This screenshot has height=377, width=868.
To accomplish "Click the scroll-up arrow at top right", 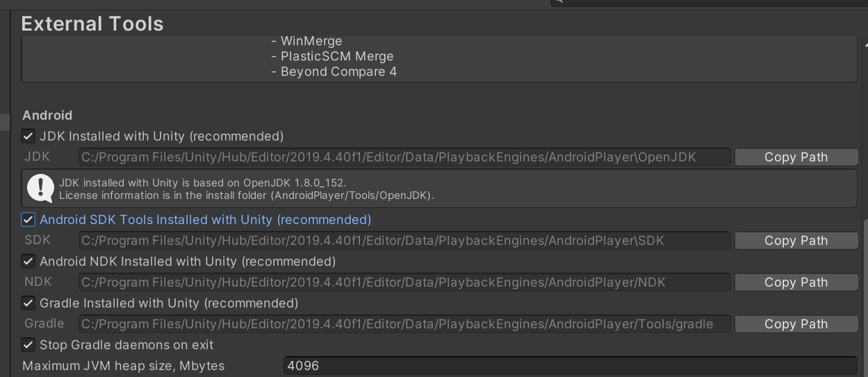I will click(x=864, y=43).
